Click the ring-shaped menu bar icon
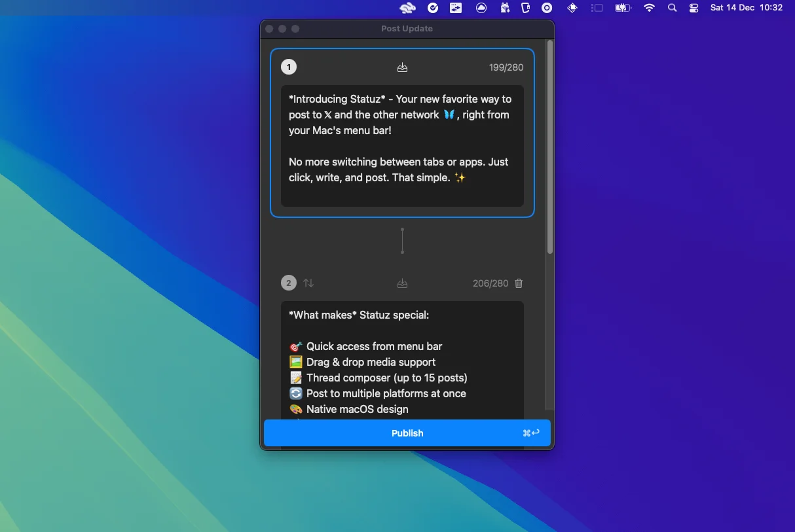This screenshot has width=795, height=532. click(x=547, y=8)
